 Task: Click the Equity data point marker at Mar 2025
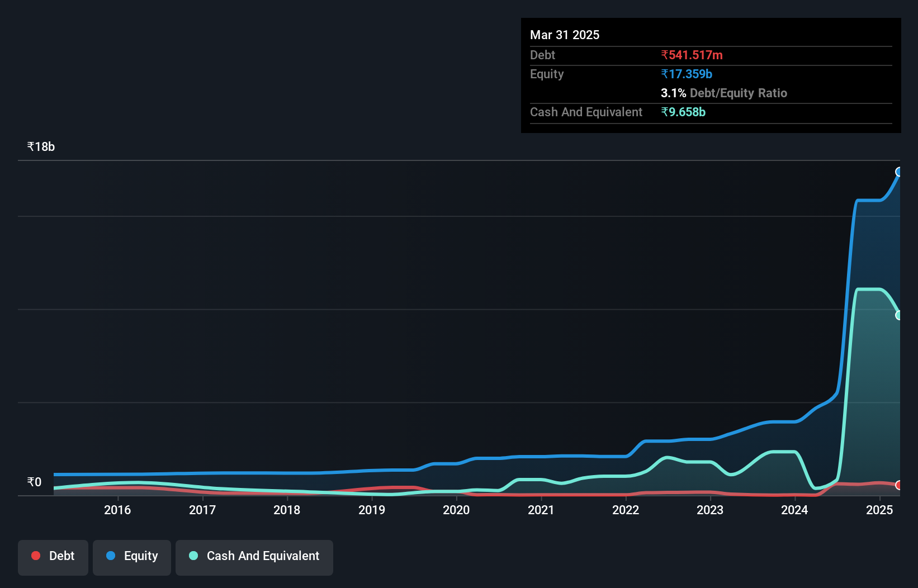tap(899, 172)
